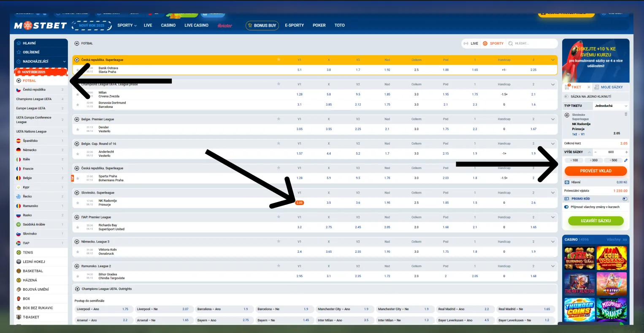Open the Live Casino menu item
644x333 pixels.
point(196,25)
